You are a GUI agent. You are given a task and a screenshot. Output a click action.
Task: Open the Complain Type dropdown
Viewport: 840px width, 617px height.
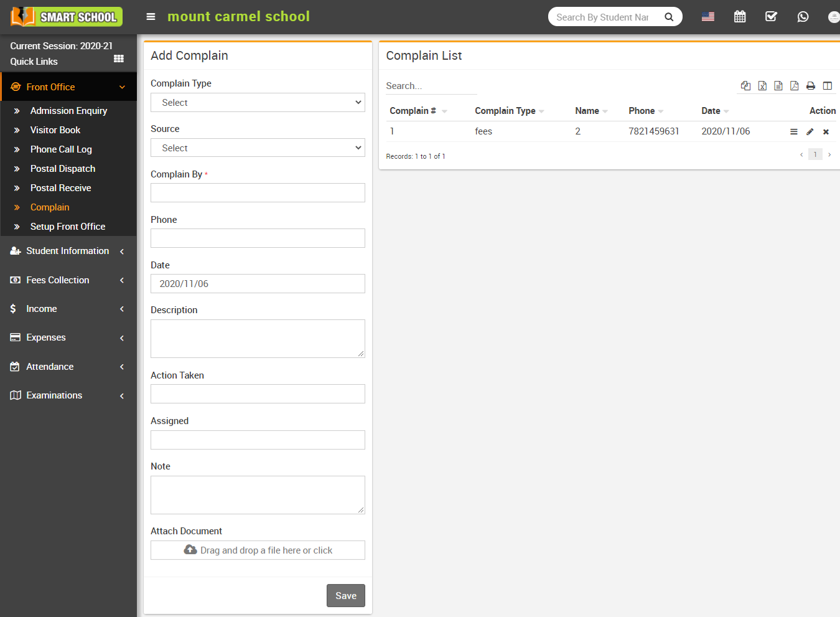[x=257, y=102]
